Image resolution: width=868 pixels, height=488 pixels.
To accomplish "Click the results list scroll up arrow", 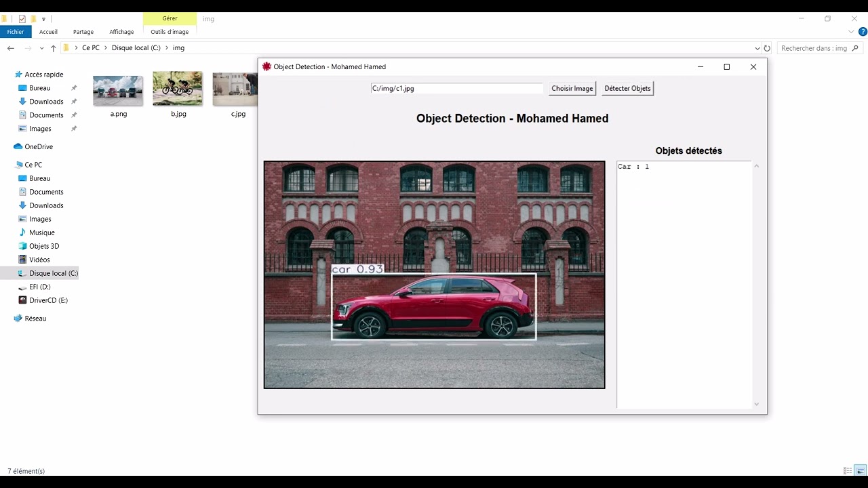I will [756, 166].
